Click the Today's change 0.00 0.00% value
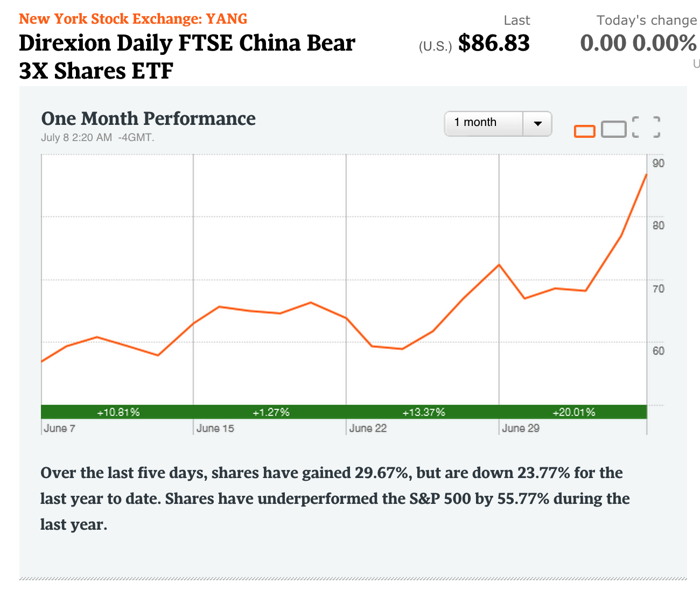Screen dimensions: 700x590 (638, 44)
